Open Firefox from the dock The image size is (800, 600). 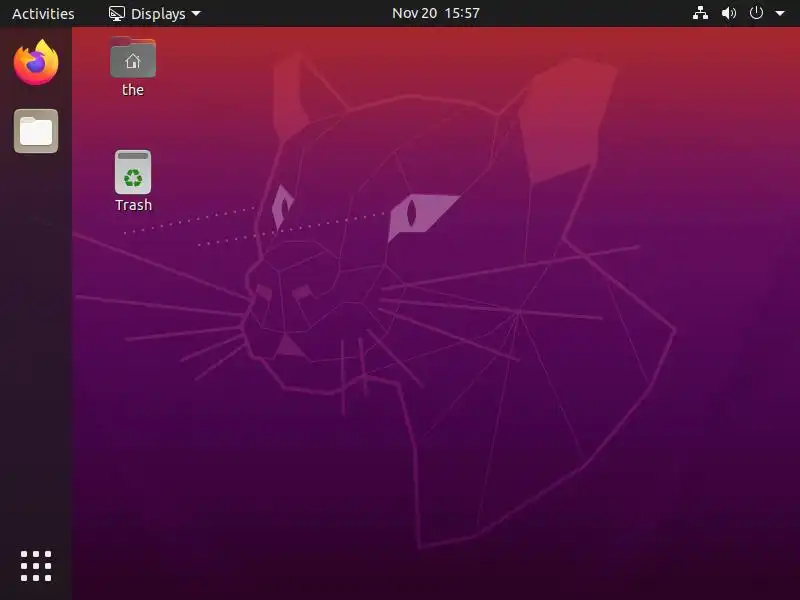(36, 62)
